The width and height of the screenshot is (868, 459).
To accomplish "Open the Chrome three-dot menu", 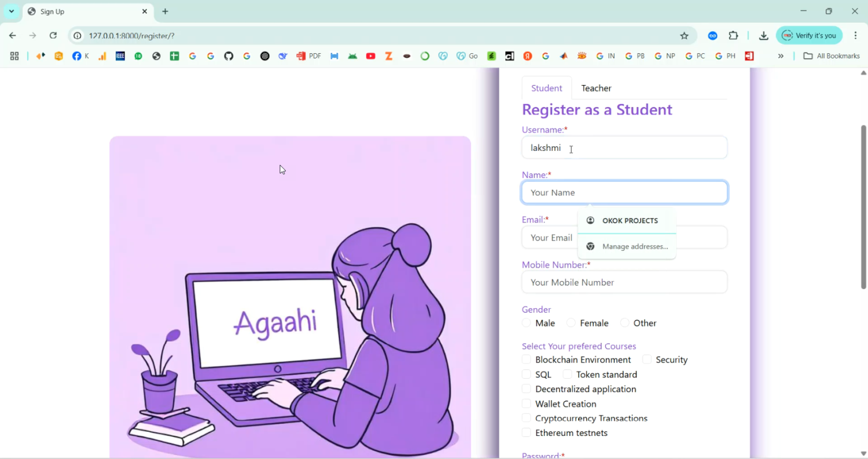I will coord(856,35).
